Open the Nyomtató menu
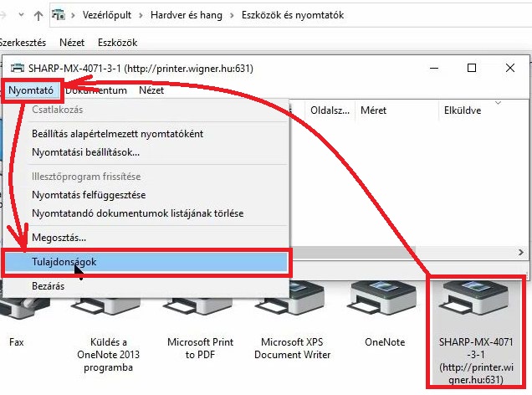This screenshot has width=532, height=395. click(31, 90)
